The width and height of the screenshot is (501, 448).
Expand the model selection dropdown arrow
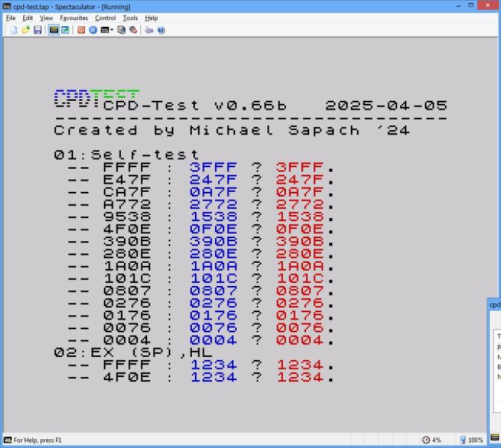pos(112,30)
